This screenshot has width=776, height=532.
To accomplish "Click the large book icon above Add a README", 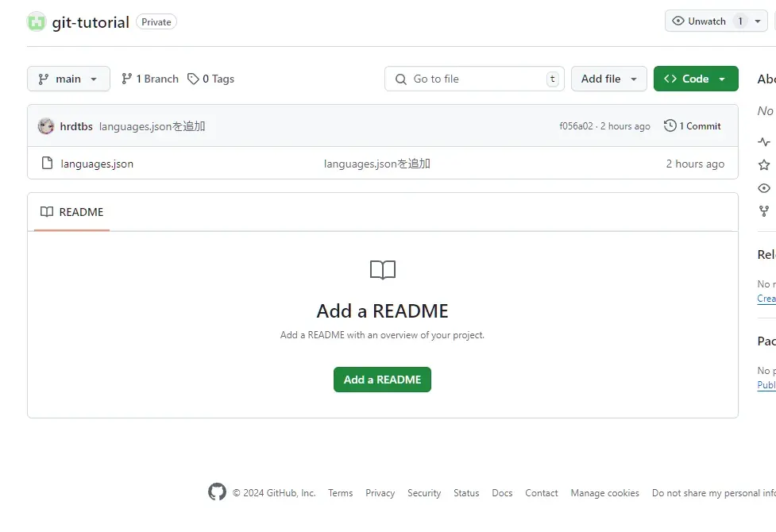I will point(383,270).
